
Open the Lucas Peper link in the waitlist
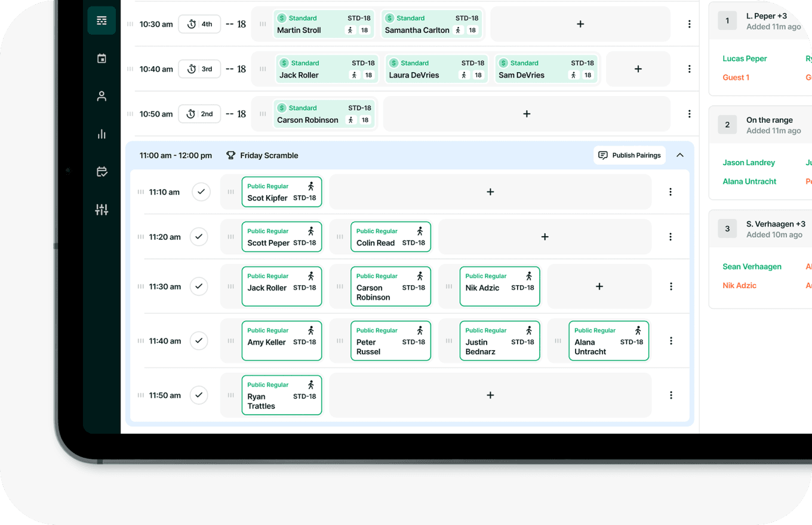745,58
